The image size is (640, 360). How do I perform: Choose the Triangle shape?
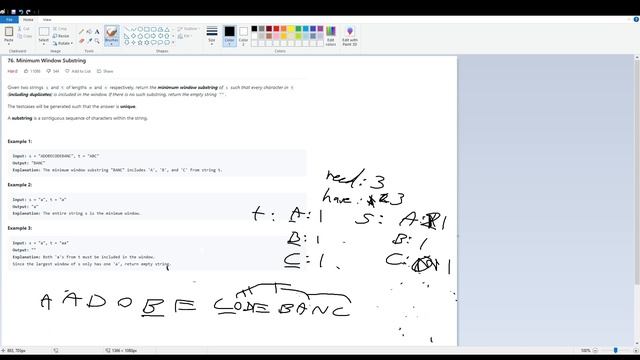[167, 29]
